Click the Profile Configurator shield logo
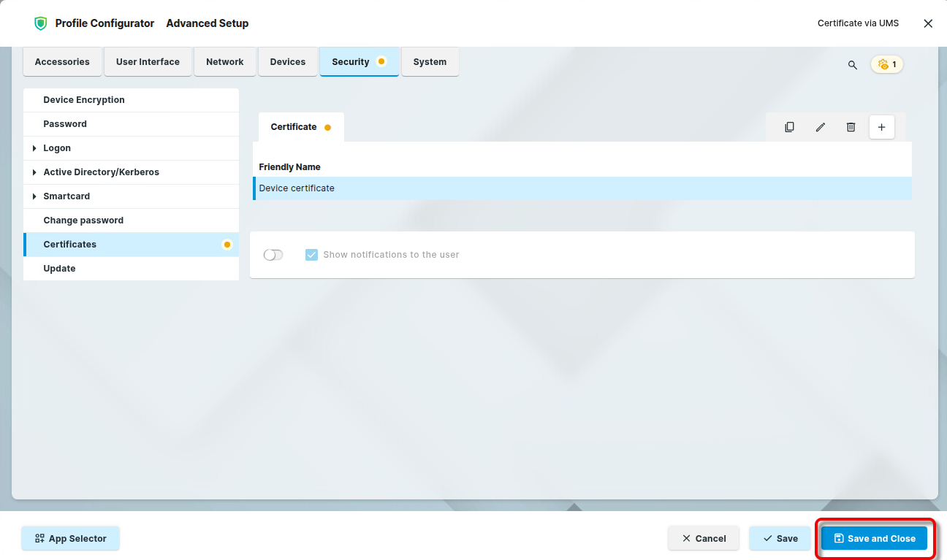The image size is (947, 560). (40, 23)
